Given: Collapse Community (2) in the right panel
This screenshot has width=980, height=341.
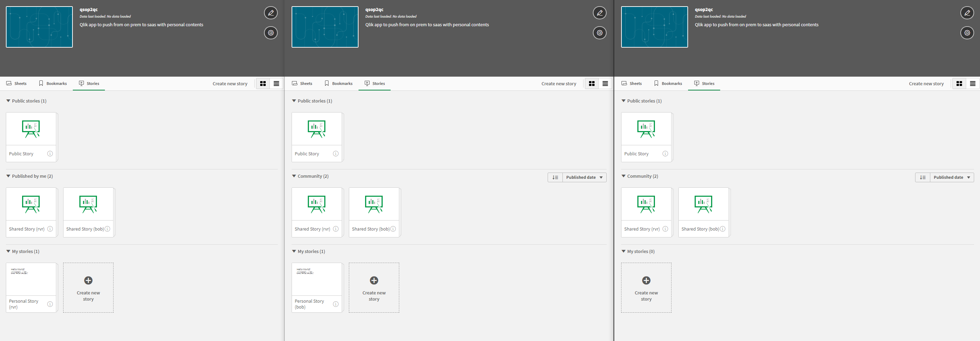Looking at the screenshot, I should click(x=639, y=176).
